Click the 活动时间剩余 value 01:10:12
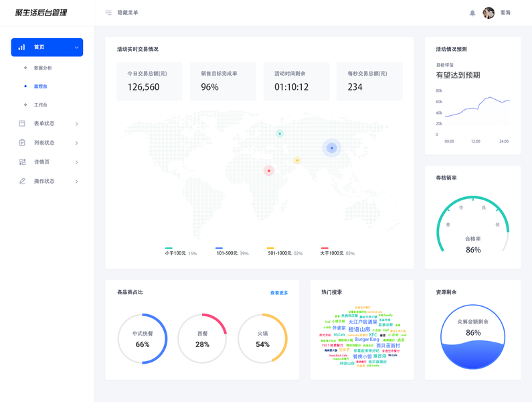 click(292, 87)
